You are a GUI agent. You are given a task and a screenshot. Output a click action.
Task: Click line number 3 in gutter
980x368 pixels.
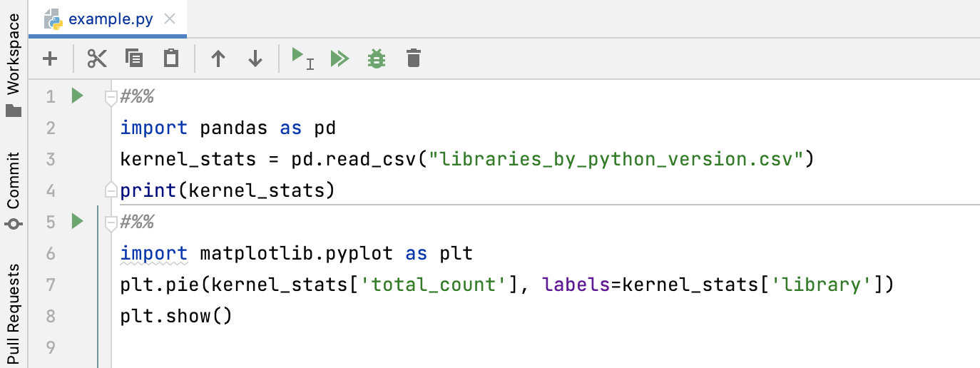(50, 159)
